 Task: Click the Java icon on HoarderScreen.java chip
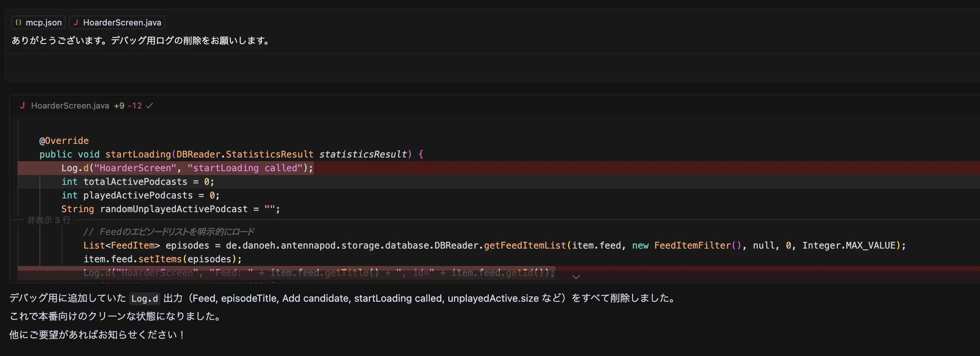(76, 22)
